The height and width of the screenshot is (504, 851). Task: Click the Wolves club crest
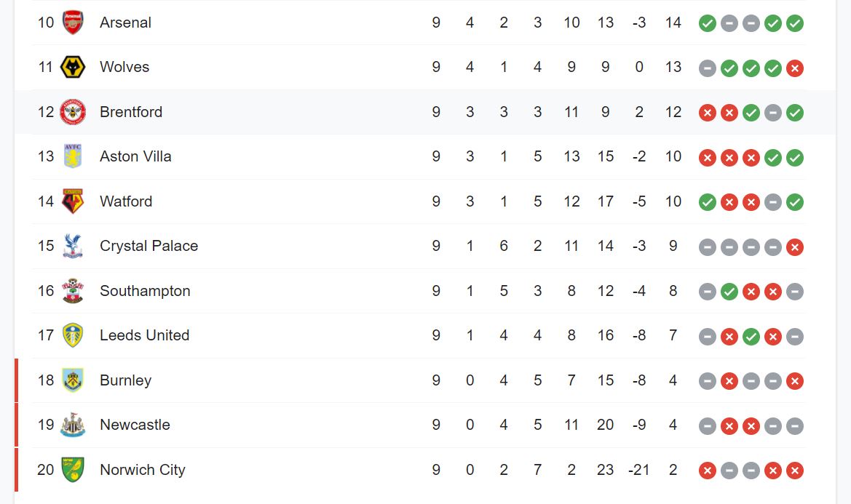pos(73,67)
